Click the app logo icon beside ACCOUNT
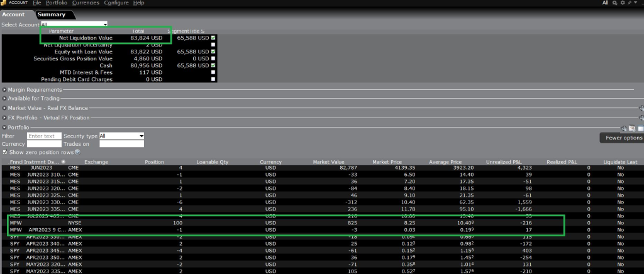 5,3
